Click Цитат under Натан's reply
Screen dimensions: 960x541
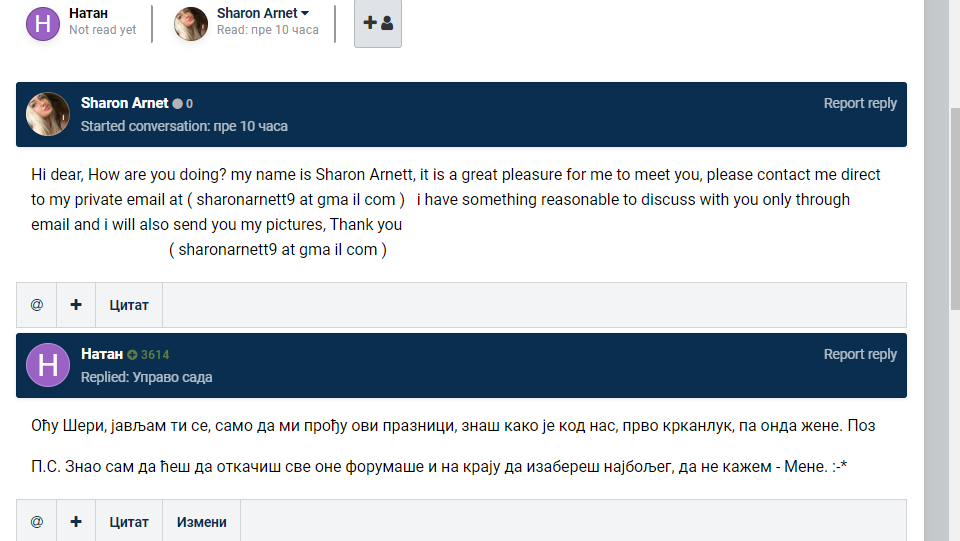129,522
